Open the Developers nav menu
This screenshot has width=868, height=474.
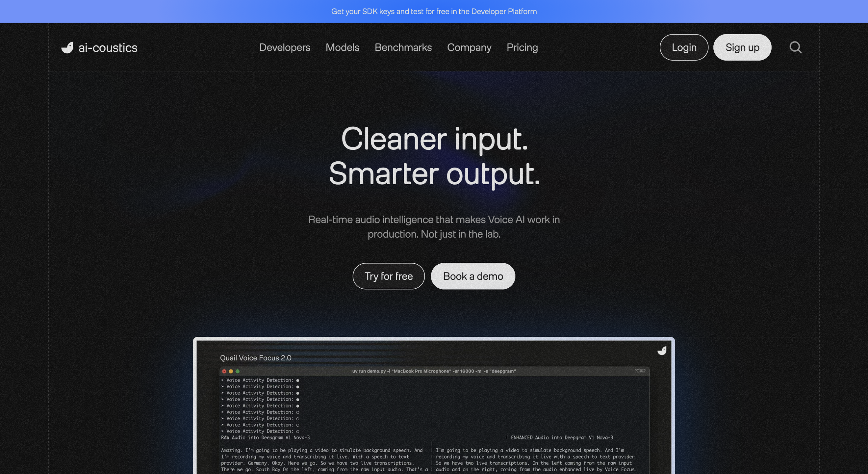(x=284, y=47)
